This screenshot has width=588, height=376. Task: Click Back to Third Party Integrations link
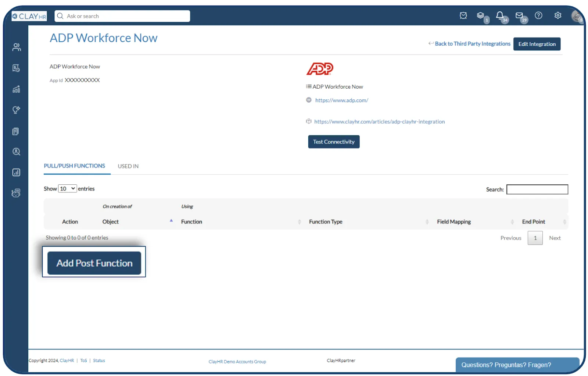472,44
